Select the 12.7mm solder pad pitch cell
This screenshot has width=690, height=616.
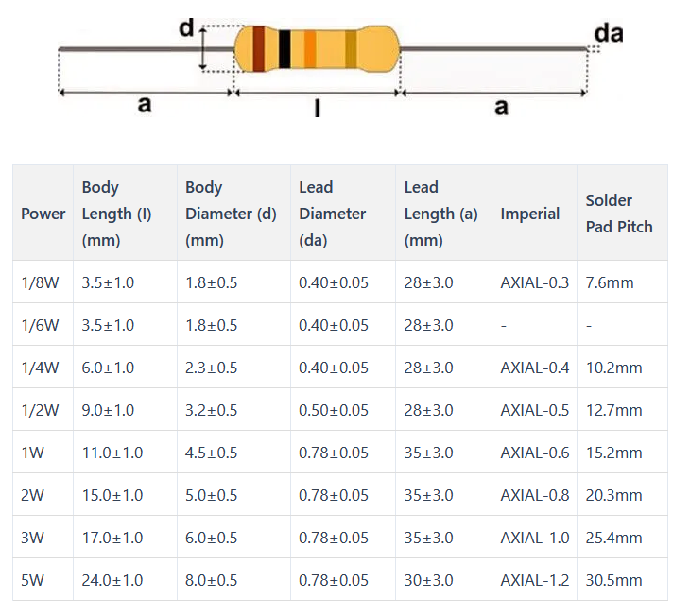pyautogui.click(x=613, y=410)
